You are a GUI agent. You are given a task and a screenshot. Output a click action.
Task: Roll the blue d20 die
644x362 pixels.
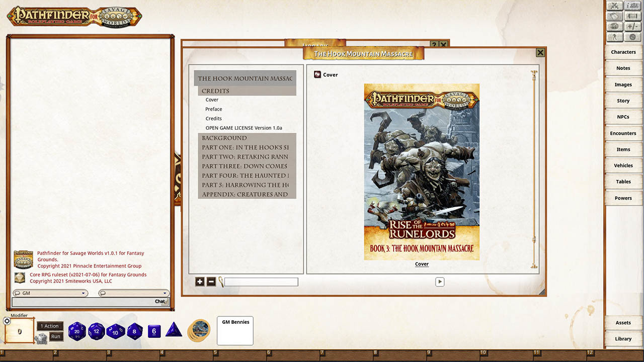tap(77, 331)
